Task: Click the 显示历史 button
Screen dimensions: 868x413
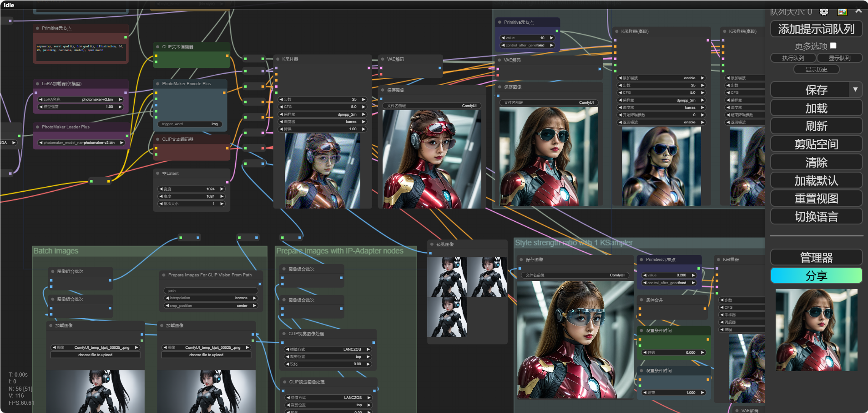Action: click(x=816, y=69)
